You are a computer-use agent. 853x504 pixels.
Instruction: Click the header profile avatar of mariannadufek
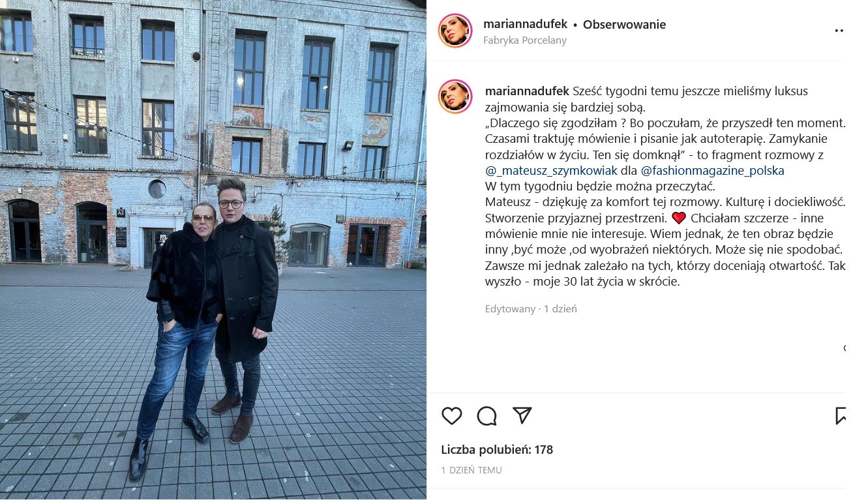pyautogui.click(x=455, y=31)
